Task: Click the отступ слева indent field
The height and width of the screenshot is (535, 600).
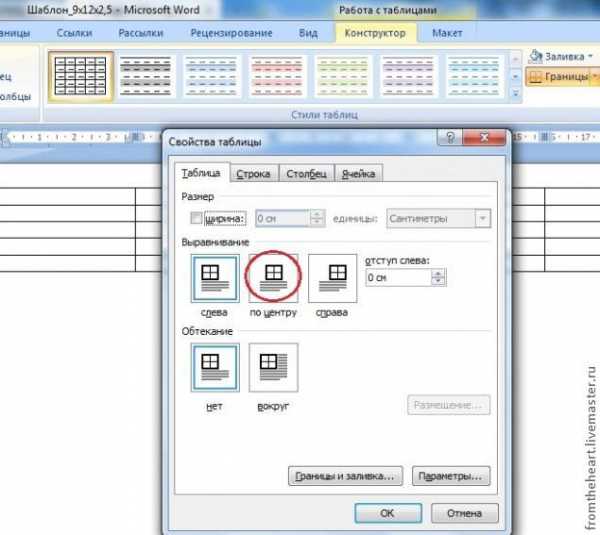Action: [396, 277]
